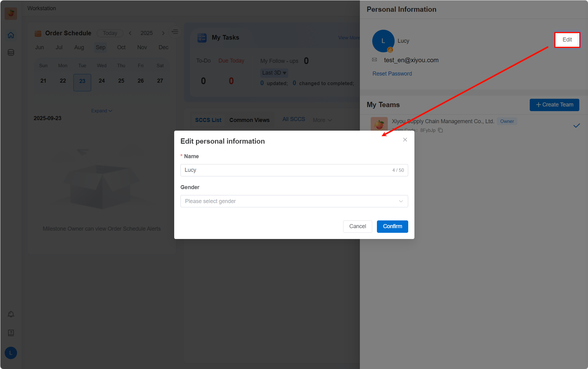This screenshot has height=369, width=588.
Task: Open the notifications bell icon
Action: point(11,314)
